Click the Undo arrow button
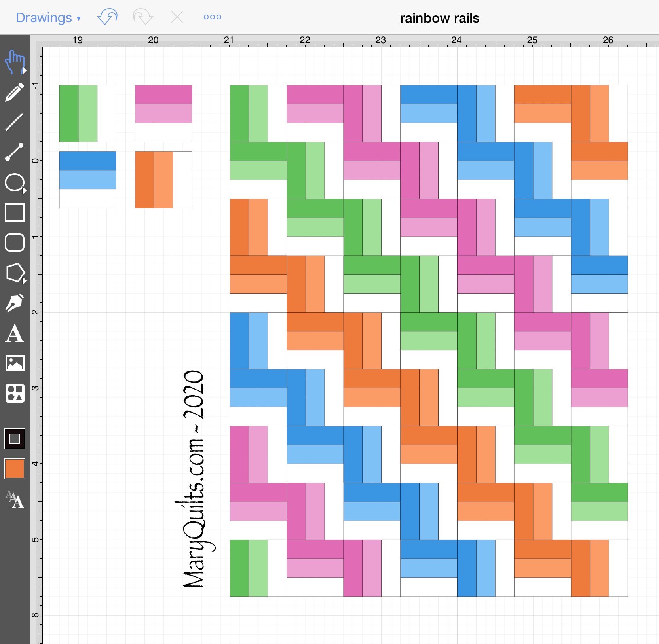The image size is (659, 644). [107, 17]
